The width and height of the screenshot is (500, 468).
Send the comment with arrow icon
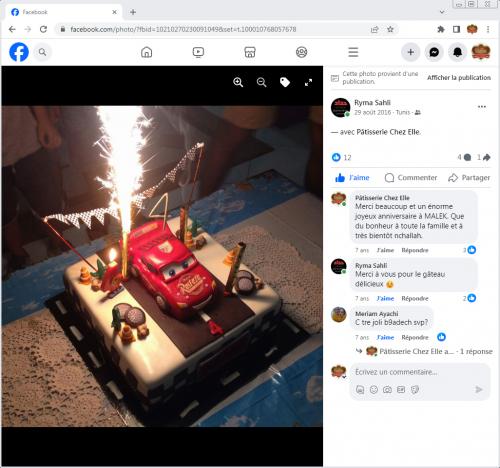pos(479,389)
